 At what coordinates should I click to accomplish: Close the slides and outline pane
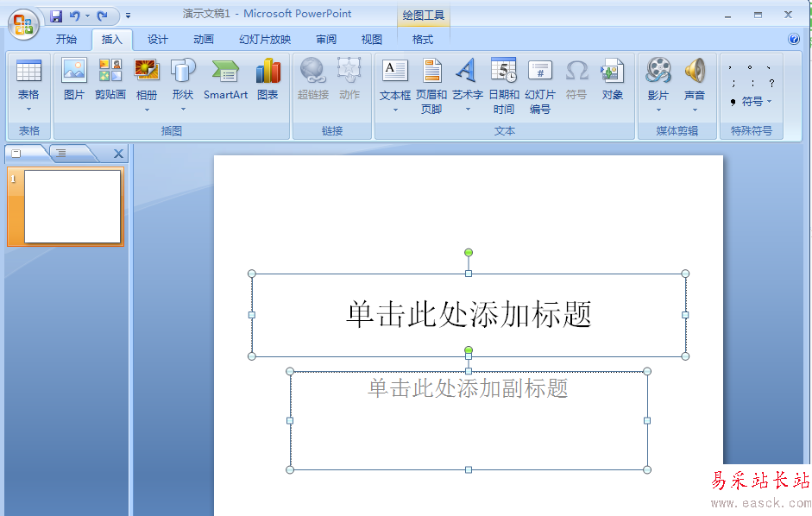[118, 154]
